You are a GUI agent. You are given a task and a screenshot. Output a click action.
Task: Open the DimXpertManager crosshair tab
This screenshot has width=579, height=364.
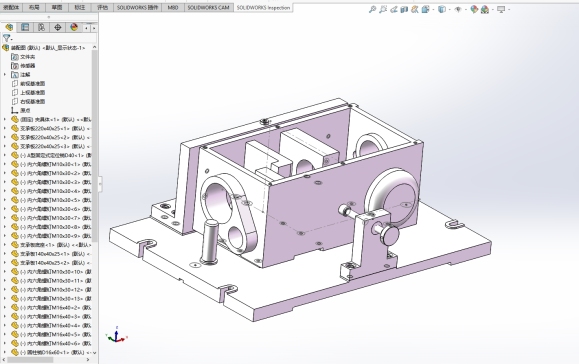58,27
